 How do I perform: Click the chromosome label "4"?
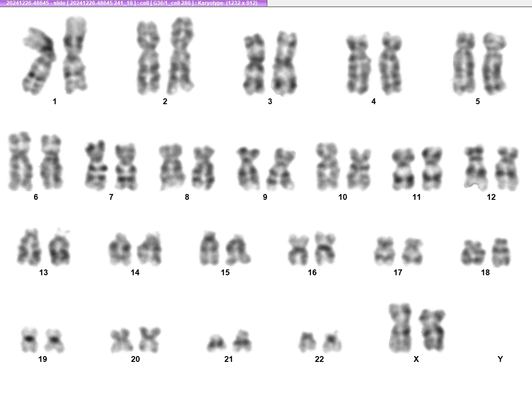pos(374,101)
